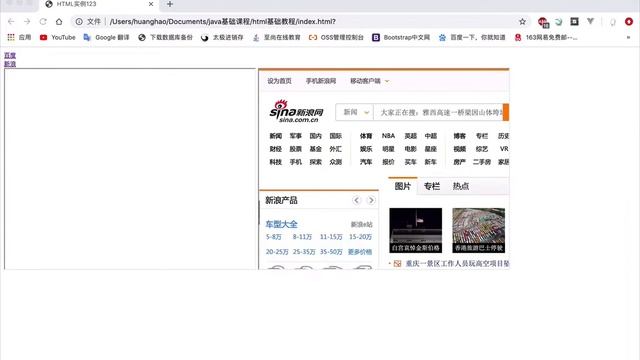
Task: Open the 博客 category link
Action: 460,136
